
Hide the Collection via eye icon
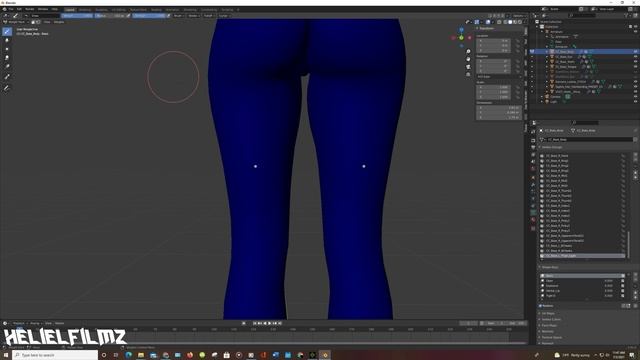coord(636,27)
